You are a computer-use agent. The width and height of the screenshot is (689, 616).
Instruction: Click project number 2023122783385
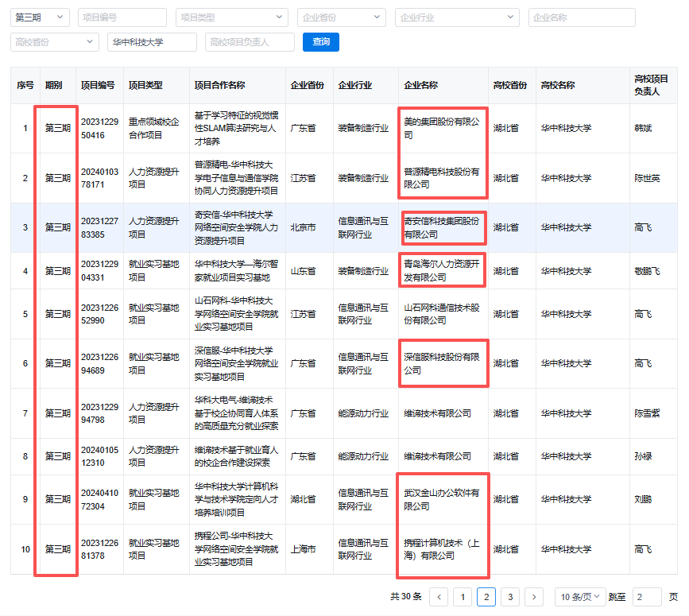pyautogui.click(x=100, y=227)
